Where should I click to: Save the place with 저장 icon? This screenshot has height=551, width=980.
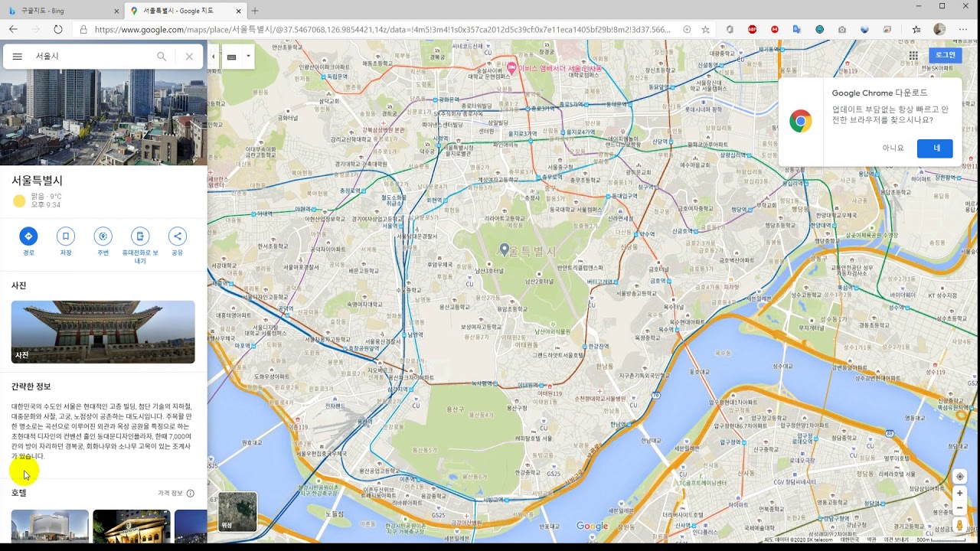click(66, 236)
